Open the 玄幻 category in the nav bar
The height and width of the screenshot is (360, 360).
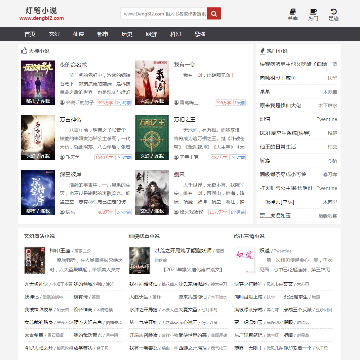coord(54,34)
